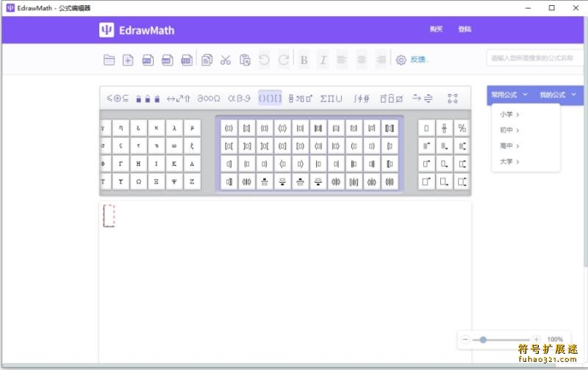Expand the 高中 submenu
The width and height of the screenshot is (588, 370).
(x=509, y=146)
